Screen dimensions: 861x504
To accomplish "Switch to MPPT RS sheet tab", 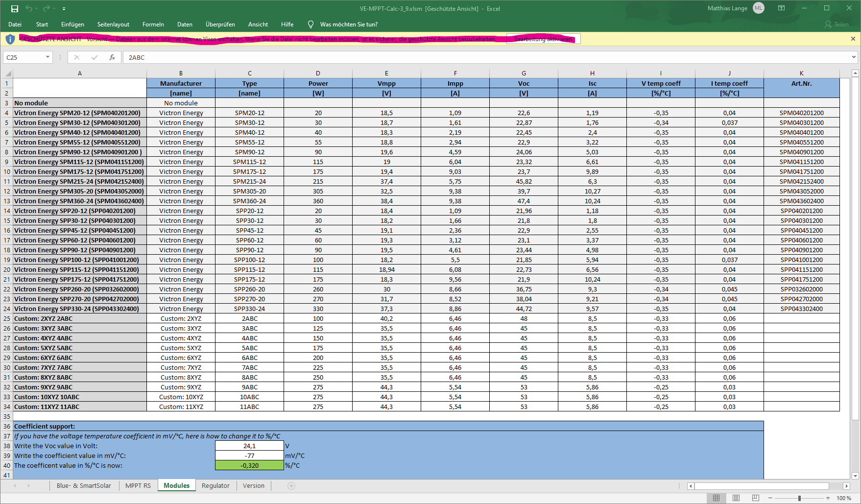I will [138, 485].
